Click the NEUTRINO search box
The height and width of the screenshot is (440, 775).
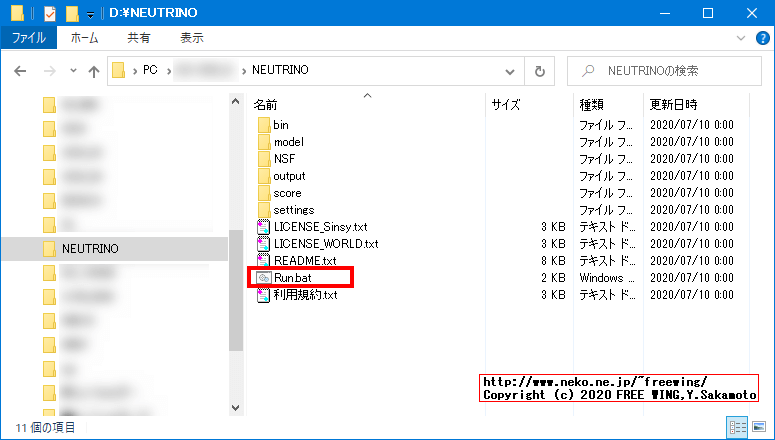point(664,71)
